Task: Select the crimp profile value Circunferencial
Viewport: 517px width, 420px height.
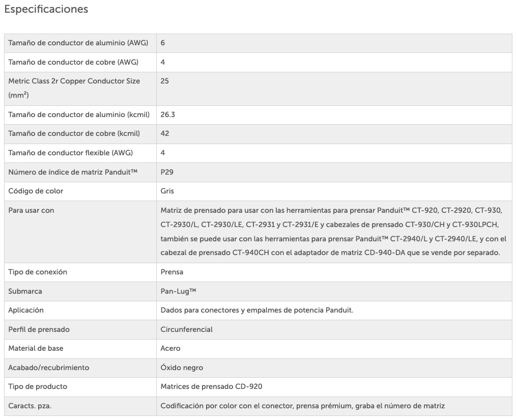Action: tap(187, 329)
